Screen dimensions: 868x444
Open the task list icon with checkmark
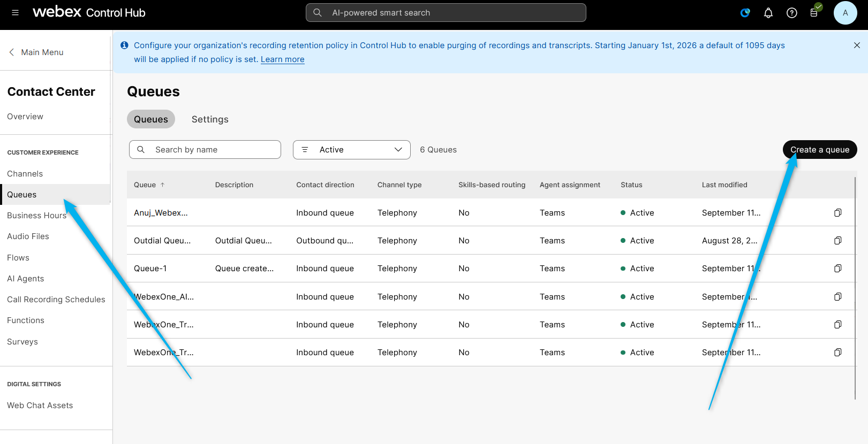click(x=814, y=12)
